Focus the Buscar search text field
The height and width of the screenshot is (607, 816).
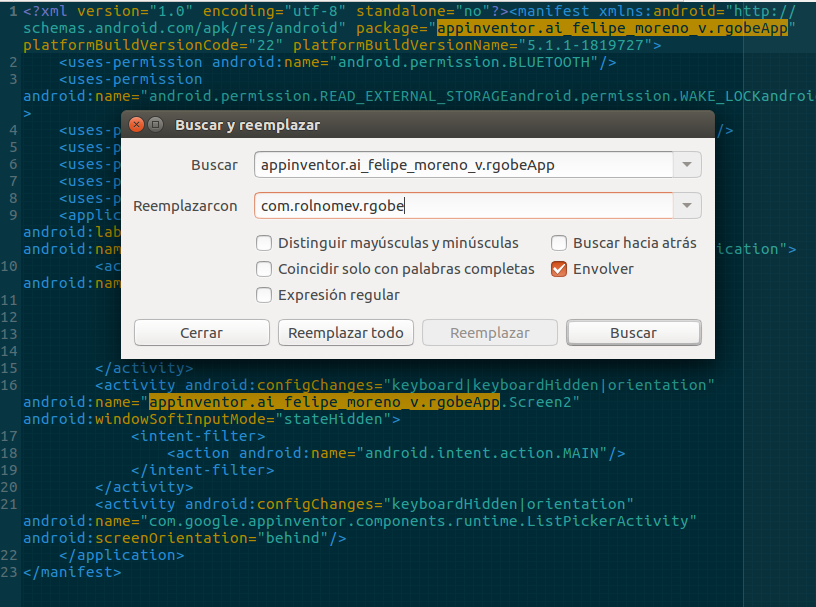tap(463, 165)
